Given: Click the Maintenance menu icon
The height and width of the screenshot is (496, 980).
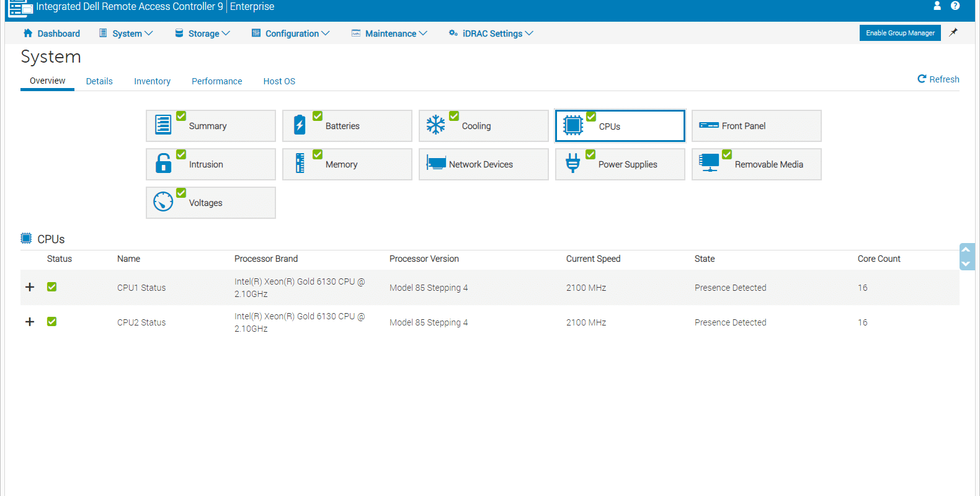Looking at the screenshot, I should tap(356, 33).
